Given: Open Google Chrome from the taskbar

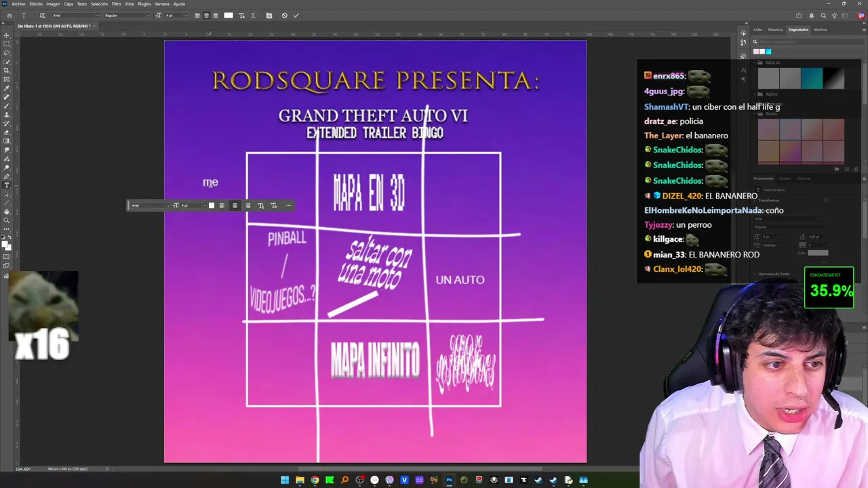Looking at the screenshot, I should click(315, 481).
